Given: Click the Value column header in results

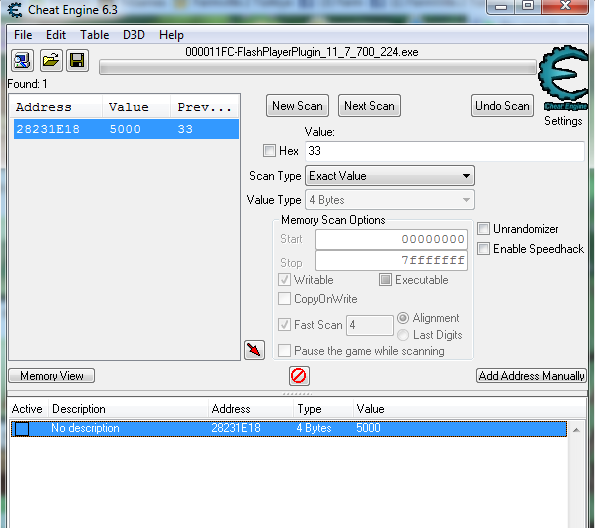Looking at the screenshot, I should point(136,107).
